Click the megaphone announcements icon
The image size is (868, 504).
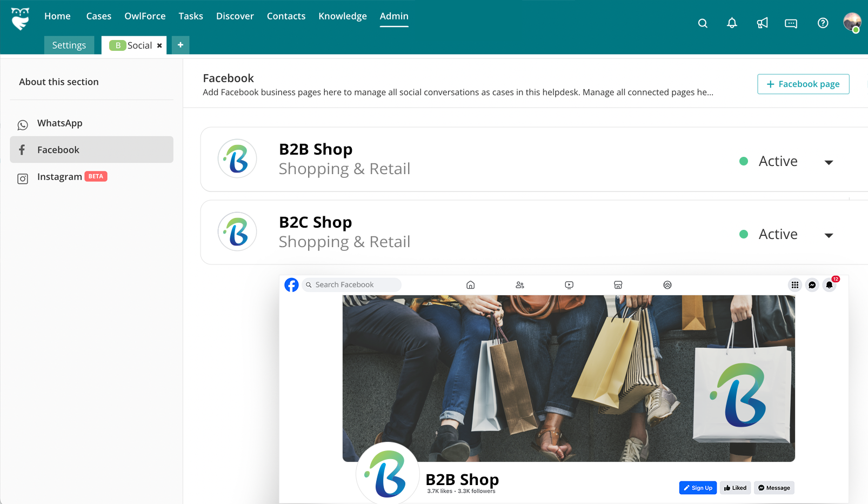click(x=762, y=23)
